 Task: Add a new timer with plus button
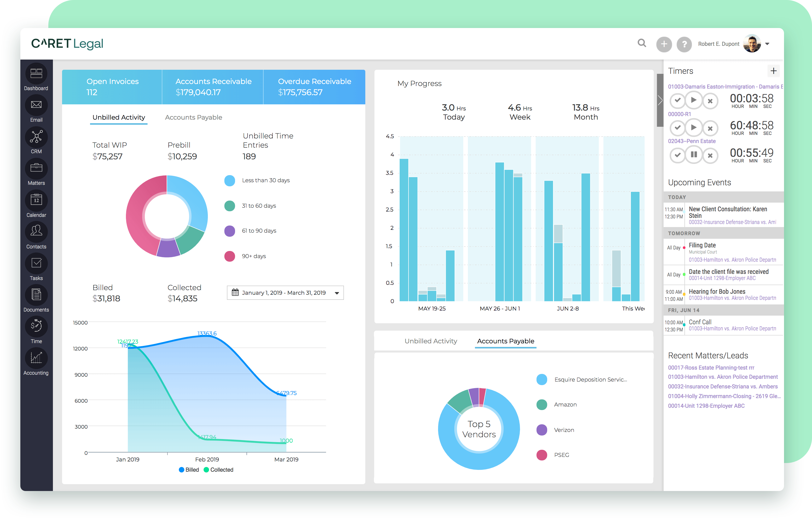click(x=774, y=71)
